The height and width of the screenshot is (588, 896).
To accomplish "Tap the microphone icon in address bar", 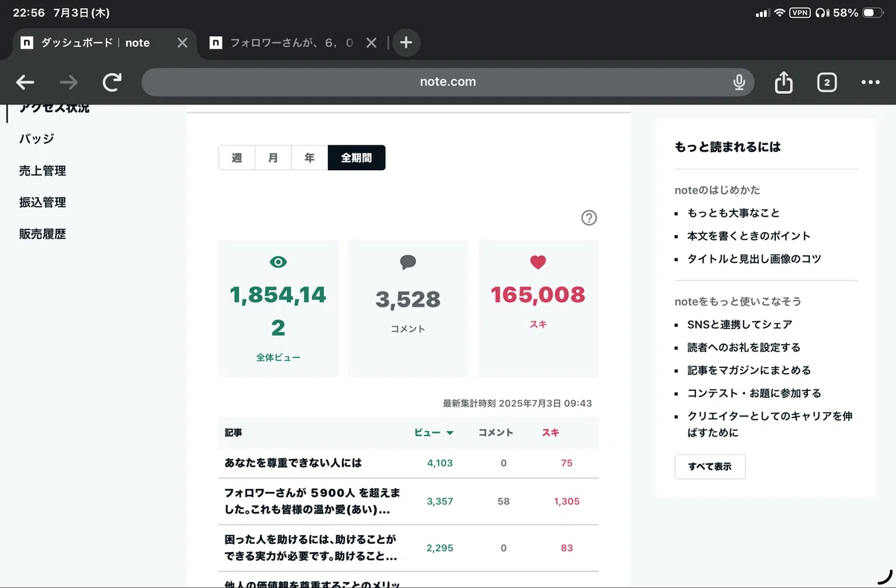I will 739,82.
